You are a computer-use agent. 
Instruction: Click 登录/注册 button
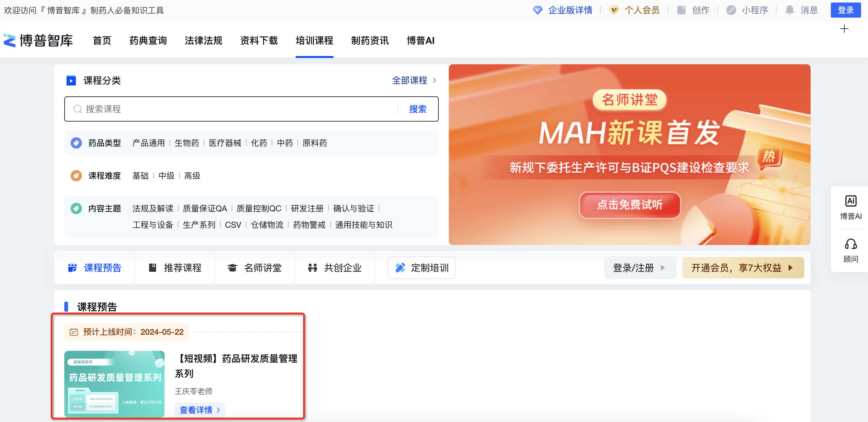pos(640,268)
